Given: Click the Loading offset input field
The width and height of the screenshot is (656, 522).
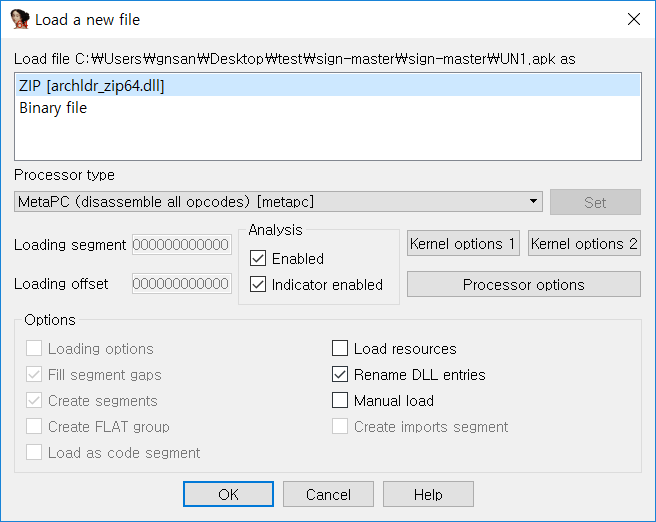Looking at the screenshot, I should (x=182, y=284).
